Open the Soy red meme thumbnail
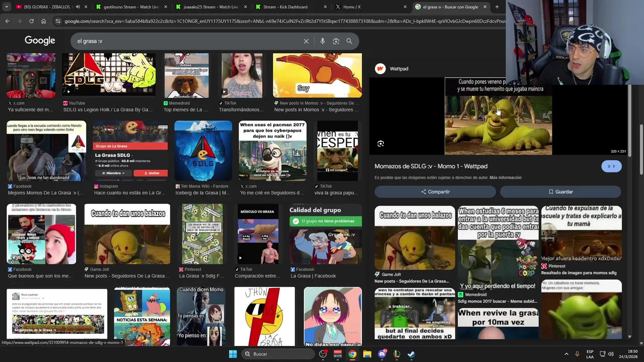Image resolution: width=644 pixels, height=362 pixels. pyautogui.click(x=317, y=75)
